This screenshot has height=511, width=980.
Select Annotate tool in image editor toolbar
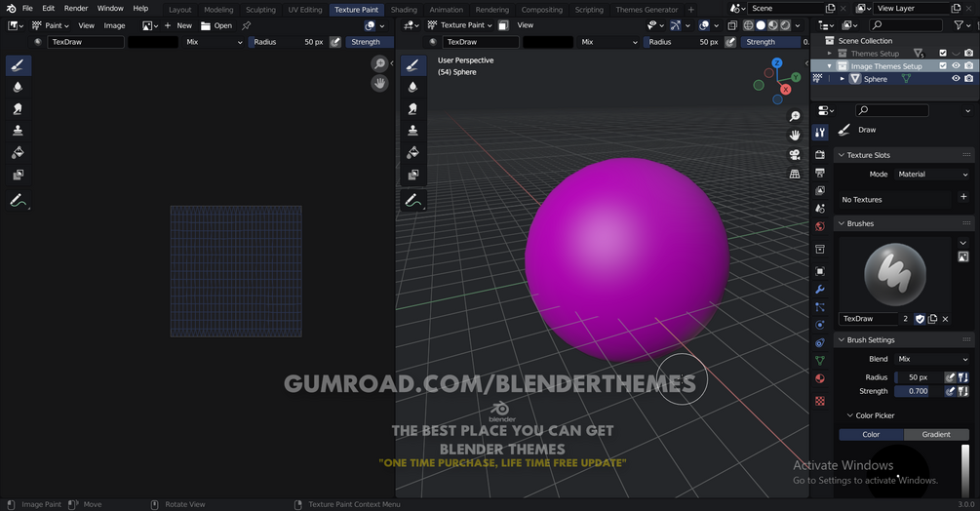coord(19,201)
